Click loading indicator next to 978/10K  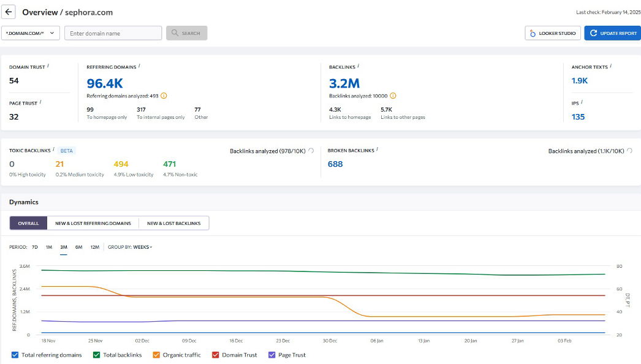pyautogui.click(x=311, y=151)
